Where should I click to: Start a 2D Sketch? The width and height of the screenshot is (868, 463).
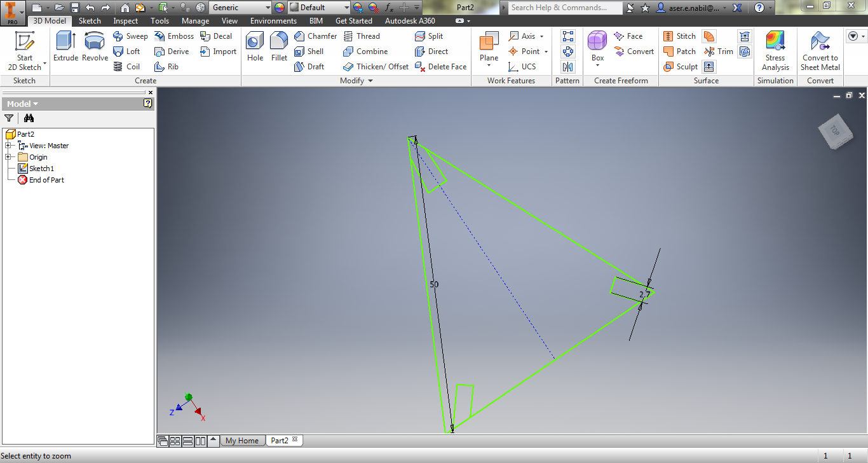[25, 51]
